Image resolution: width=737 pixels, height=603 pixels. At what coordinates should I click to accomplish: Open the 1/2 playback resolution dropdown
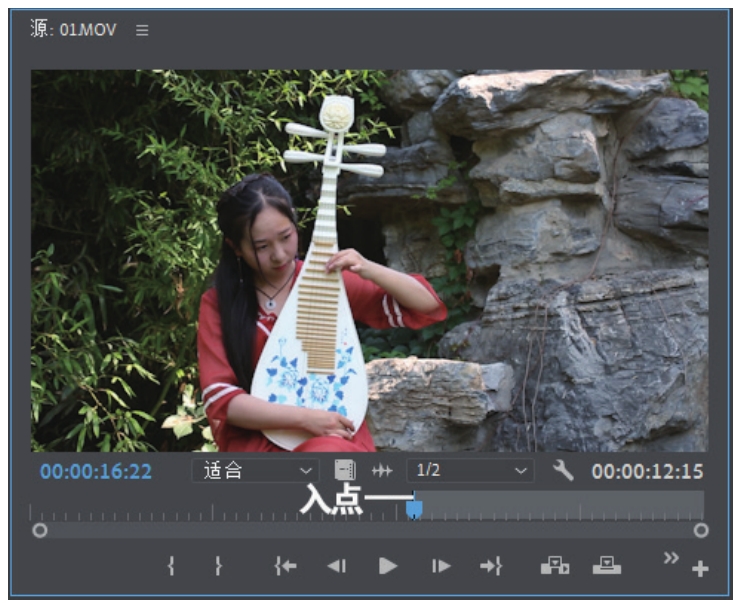click(470, 470)
